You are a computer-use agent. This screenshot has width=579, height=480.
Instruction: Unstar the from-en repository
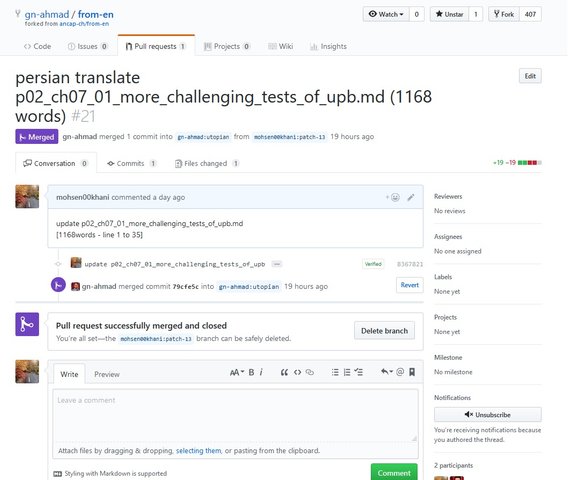pyautogui.click(x=449, y=14)
